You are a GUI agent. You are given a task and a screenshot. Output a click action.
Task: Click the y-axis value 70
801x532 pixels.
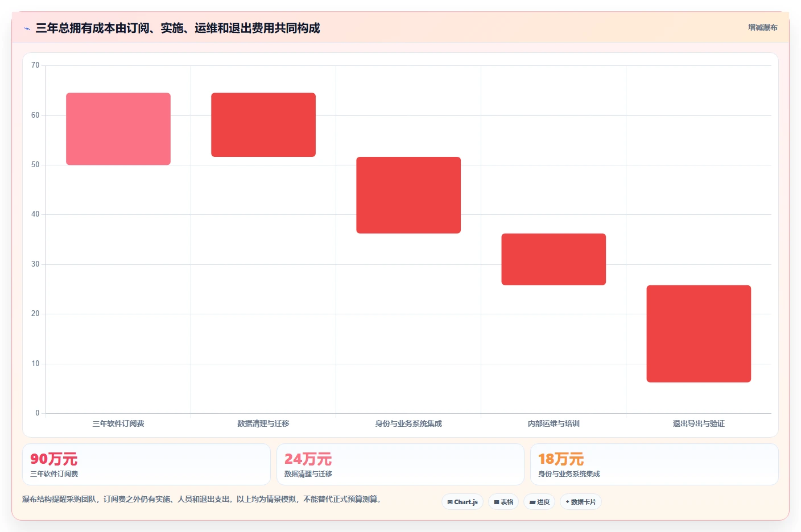(35, 65)
